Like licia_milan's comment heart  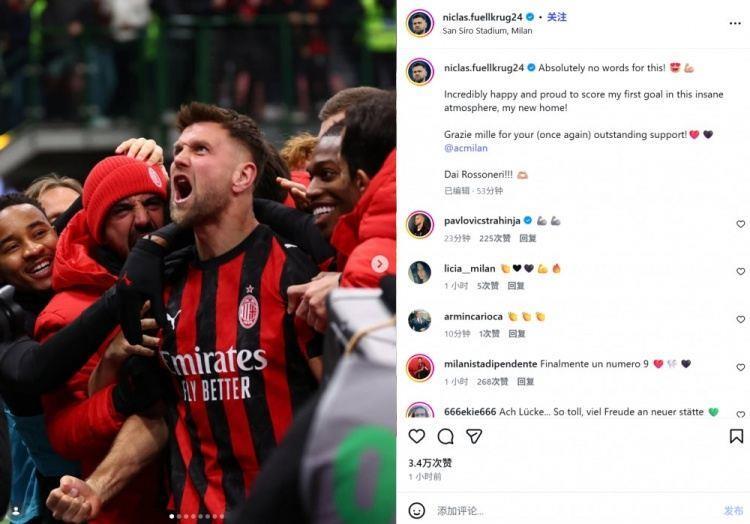[740, 271]
